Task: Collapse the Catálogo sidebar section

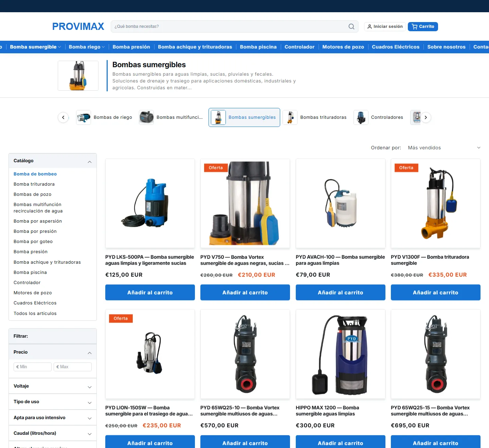Action: pyautogui.click(x=53, y=161)
